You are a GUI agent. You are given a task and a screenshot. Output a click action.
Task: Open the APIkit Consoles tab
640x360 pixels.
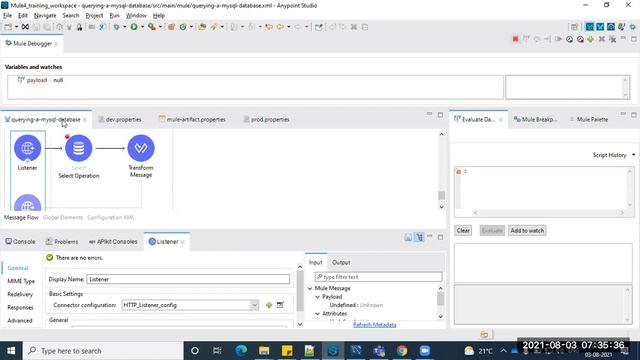pyautogui.click(x=113, y=242)
